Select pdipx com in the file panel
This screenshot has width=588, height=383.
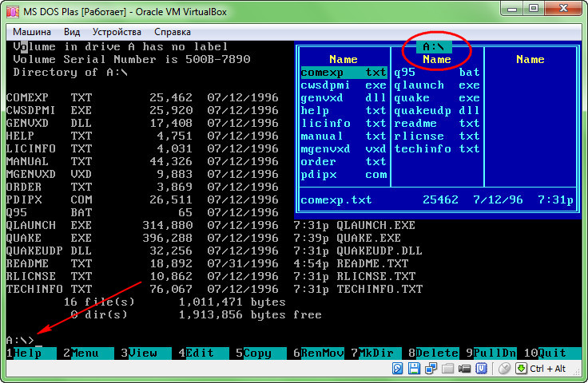[x=344, y=175]
